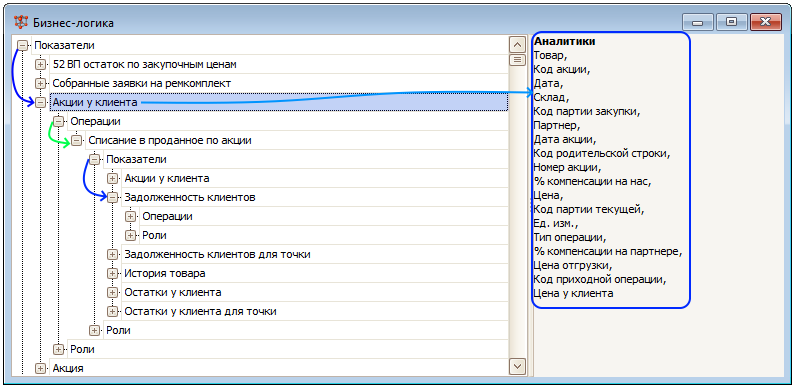Select Задолженность клиентов row
This screenshot has width=793, height=387.
point(315,197)
